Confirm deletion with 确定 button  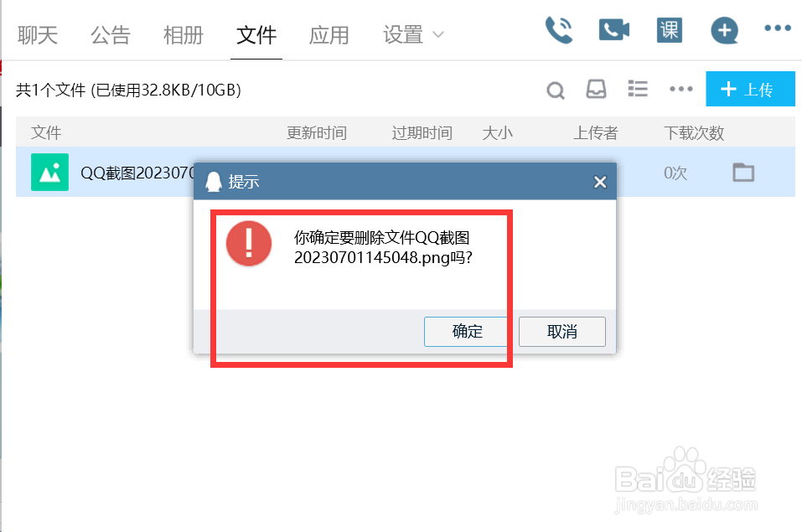(467, 332)
